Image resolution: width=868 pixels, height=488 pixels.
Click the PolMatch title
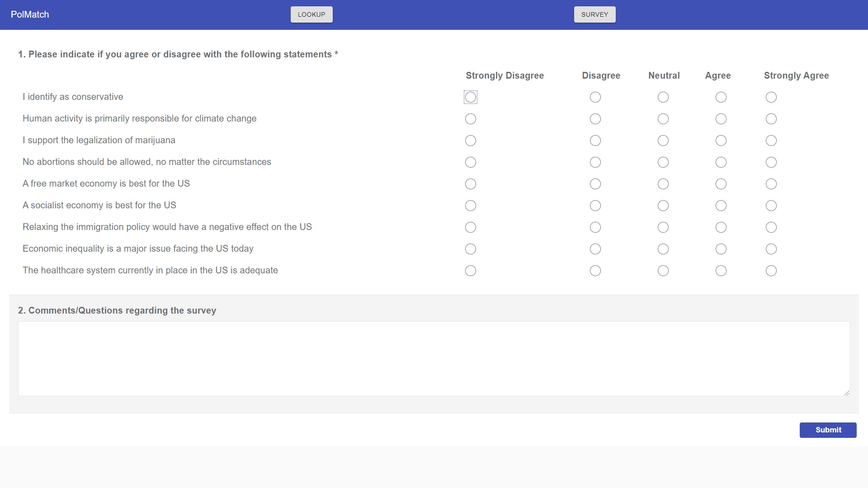tap(30, 14)
